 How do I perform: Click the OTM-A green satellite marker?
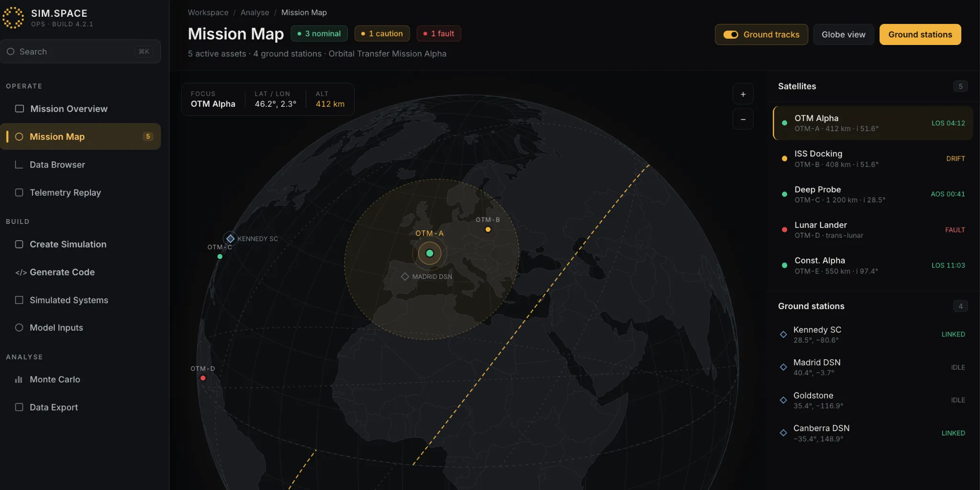pos(430,253)
